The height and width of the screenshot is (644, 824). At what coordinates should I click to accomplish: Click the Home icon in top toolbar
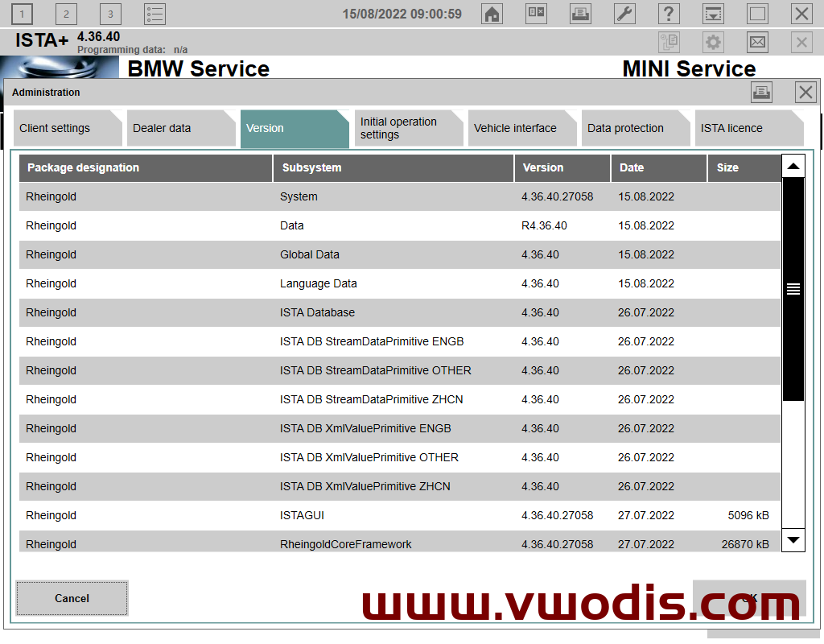tap(492, 14)
